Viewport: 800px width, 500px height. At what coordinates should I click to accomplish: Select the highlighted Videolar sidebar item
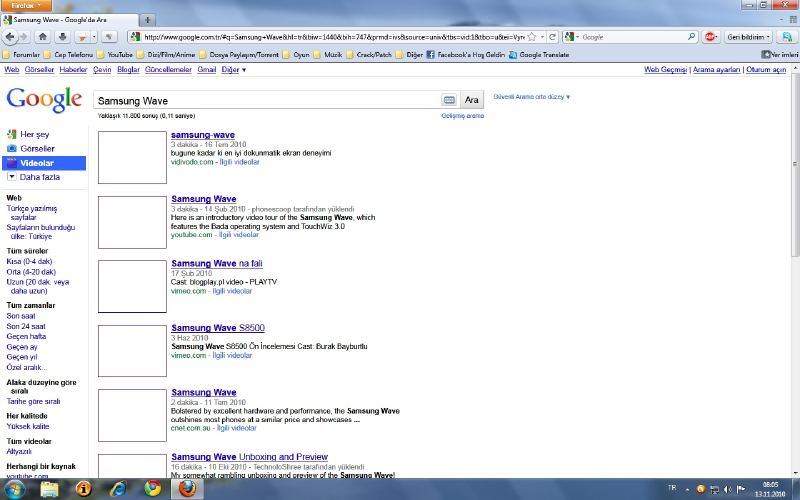(x=44, y=163)
